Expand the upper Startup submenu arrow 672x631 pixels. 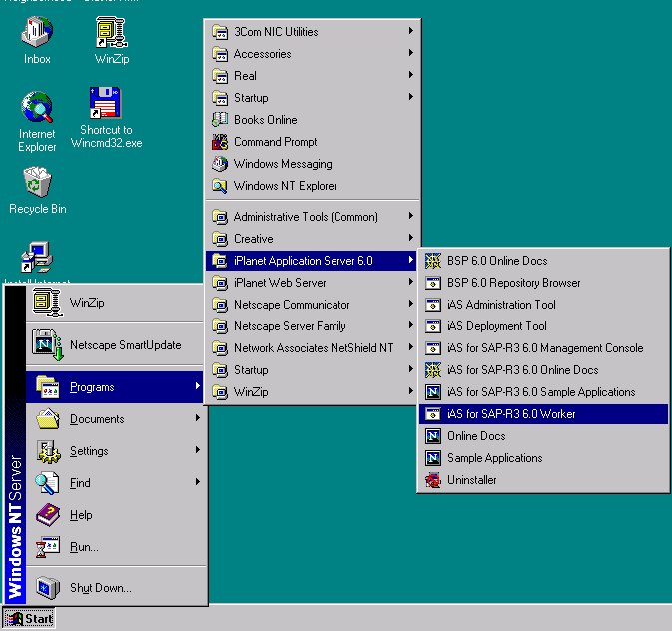[x=411, y=97]
